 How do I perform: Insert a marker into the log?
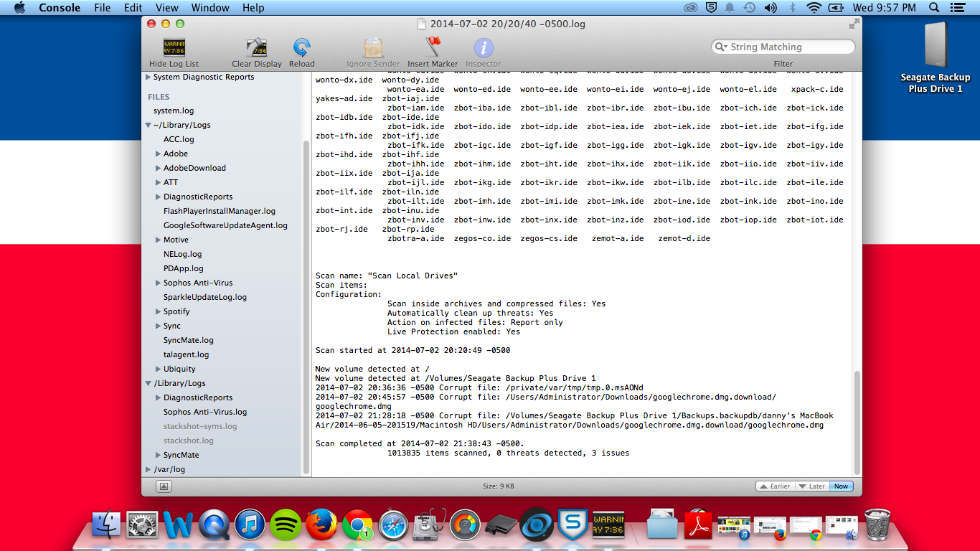point(433,48)
